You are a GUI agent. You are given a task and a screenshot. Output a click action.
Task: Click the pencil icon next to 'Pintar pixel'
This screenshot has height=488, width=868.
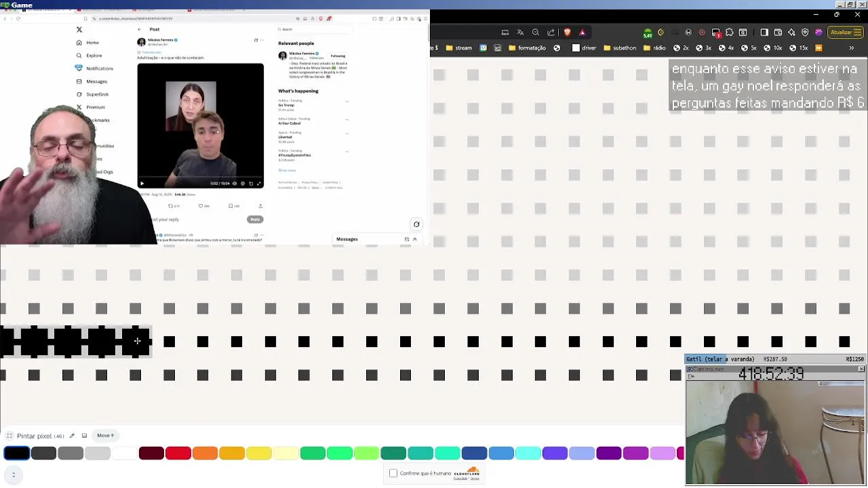(72, 436)
